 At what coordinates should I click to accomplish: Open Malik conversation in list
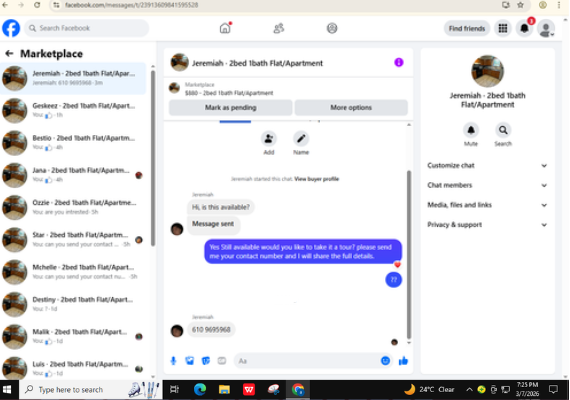(x=73, y=336)
